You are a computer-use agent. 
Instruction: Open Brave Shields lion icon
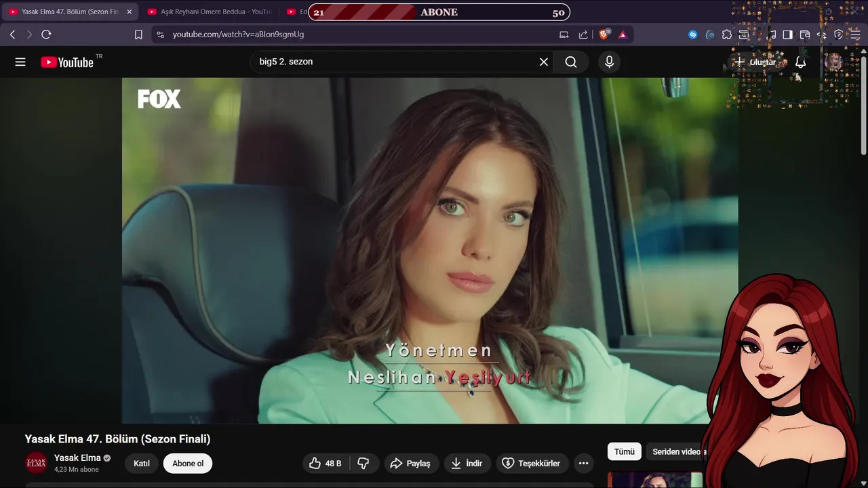pyautogui.click(x=604, y=34)
